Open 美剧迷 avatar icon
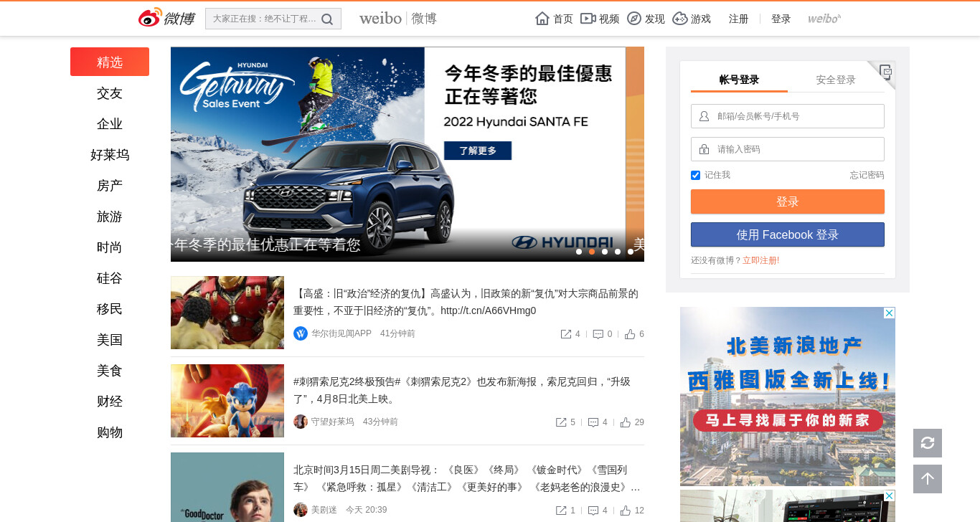Screen dimensions: 980x522 (x=301, y=510)
